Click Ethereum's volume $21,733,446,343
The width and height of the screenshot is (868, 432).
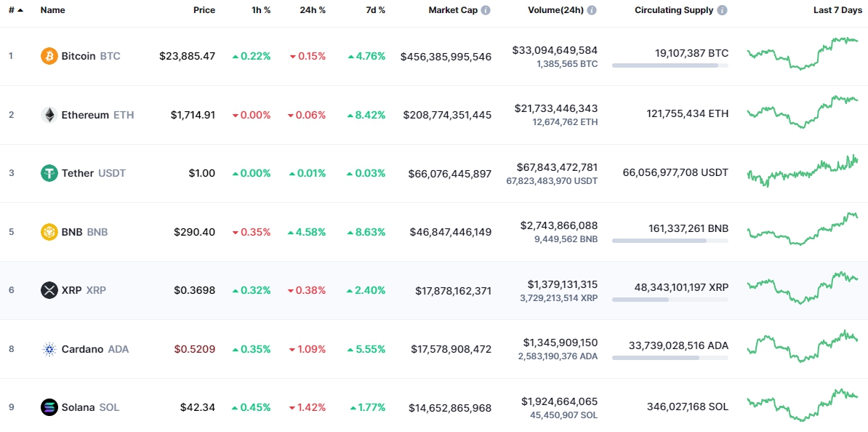(x=556, y=108)
